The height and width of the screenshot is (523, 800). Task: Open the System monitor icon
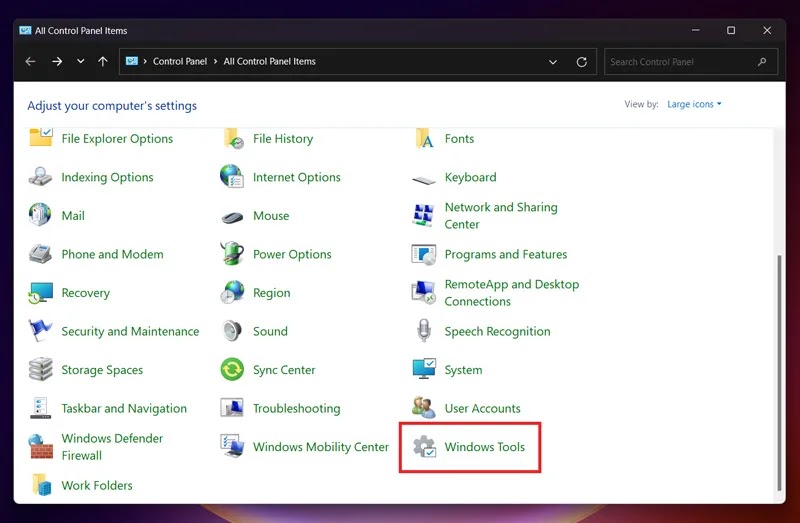coord(424,369)
